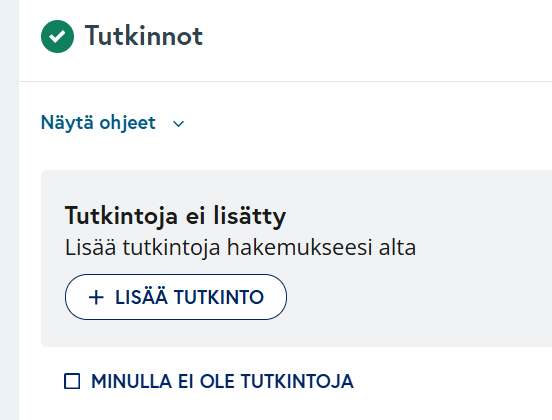Show instructions via the down chevron
552x420 pixels.
pos(178,124)
